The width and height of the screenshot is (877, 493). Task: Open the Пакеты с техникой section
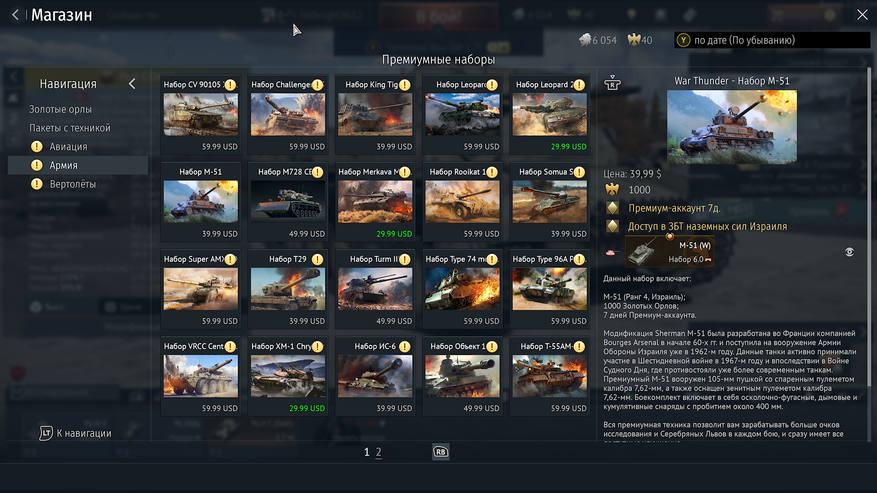point(70,128)
